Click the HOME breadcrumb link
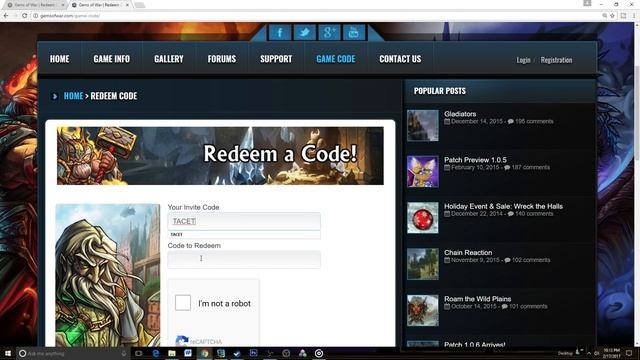 [73, 96]
